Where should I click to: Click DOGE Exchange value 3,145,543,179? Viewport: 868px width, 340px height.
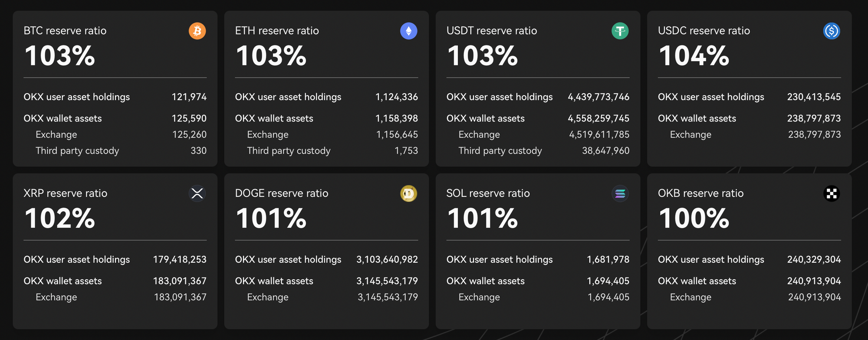(388, 297)
